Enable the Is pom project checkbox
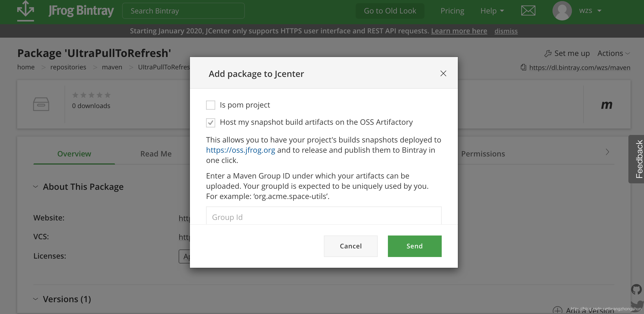This screenshot has width=644, height=314. click(211, 105)
